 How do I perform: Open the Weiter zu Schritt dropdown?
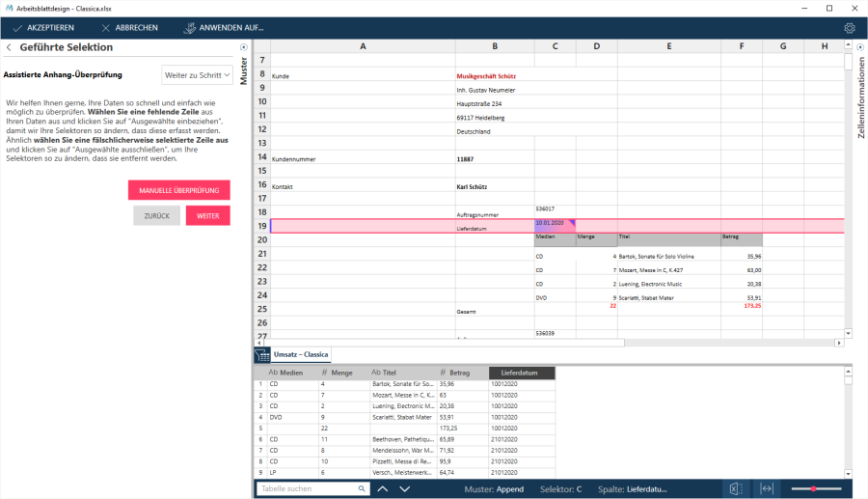197,75
